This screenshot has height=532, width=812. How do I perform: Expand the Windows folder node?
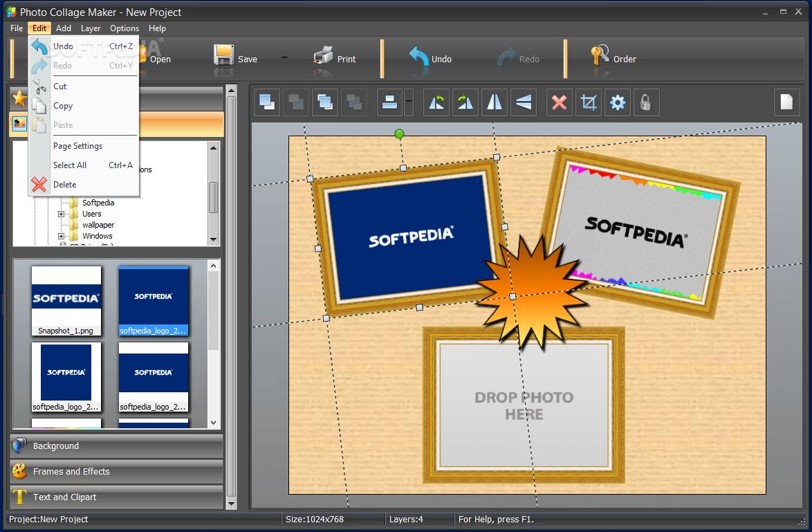click(x=61, y=236)
